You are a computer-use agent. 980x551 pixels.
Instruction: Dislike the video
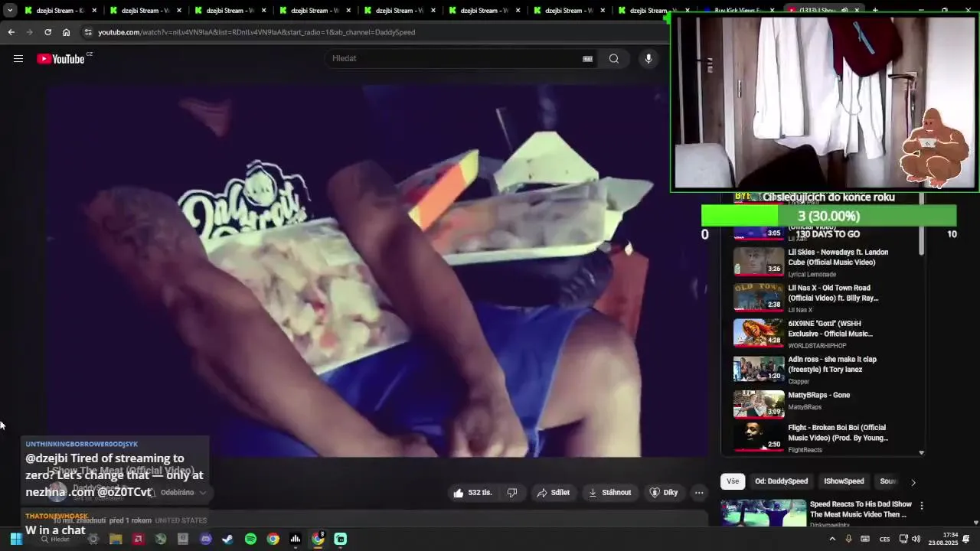(x=513, y=493)
